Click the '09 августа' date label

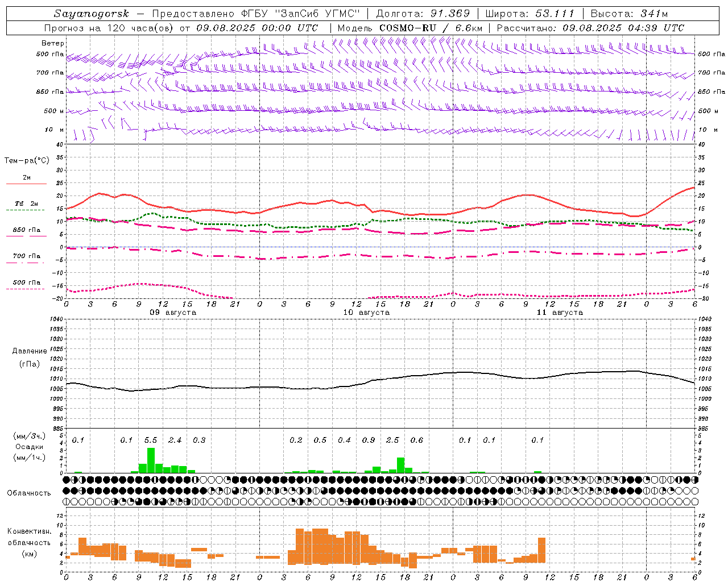173,313
